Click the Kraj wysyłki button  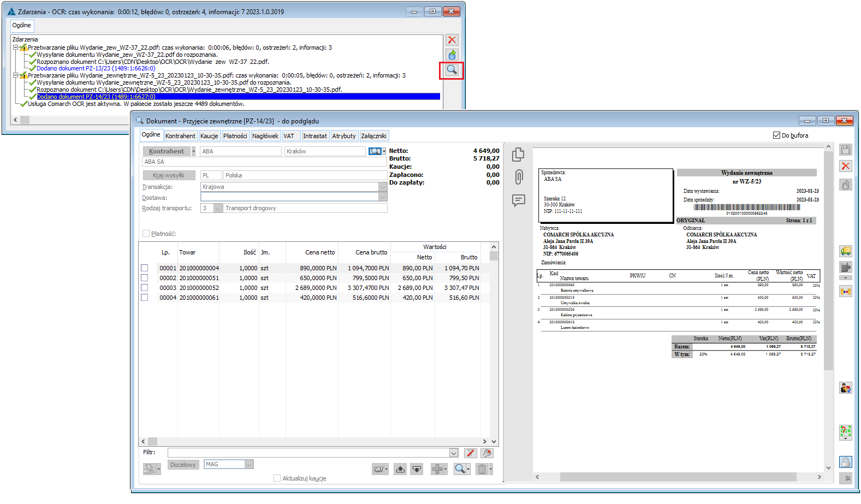point(169,175)
